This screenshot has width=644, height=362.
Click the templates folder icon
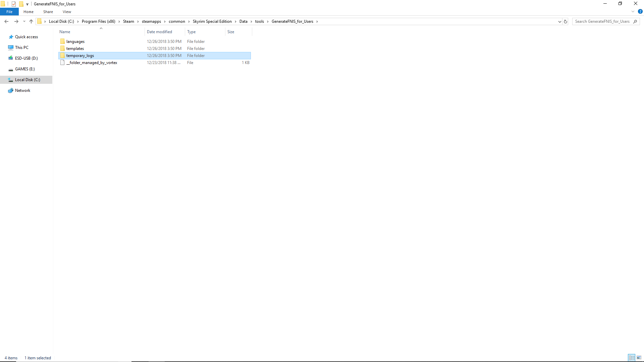click(x=62, y=49)
